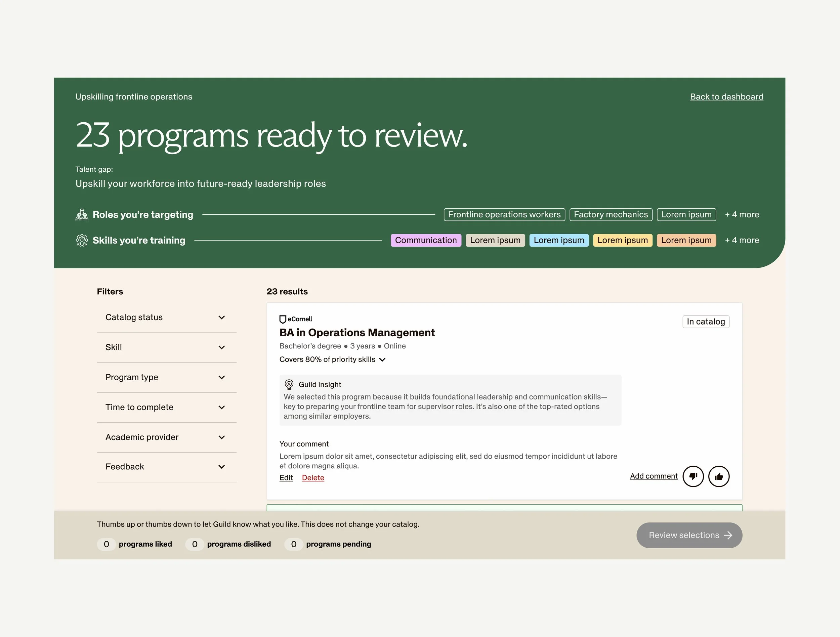The image size is (840, 637).
Task: Expand the Skill filter chevron
Action: [221, 347]
